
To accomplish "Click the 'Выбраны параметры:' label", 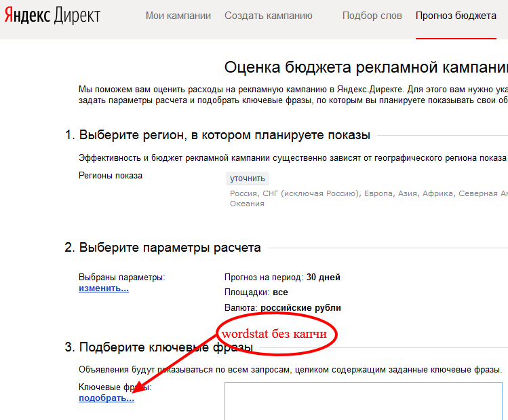I will pos(121,277).
